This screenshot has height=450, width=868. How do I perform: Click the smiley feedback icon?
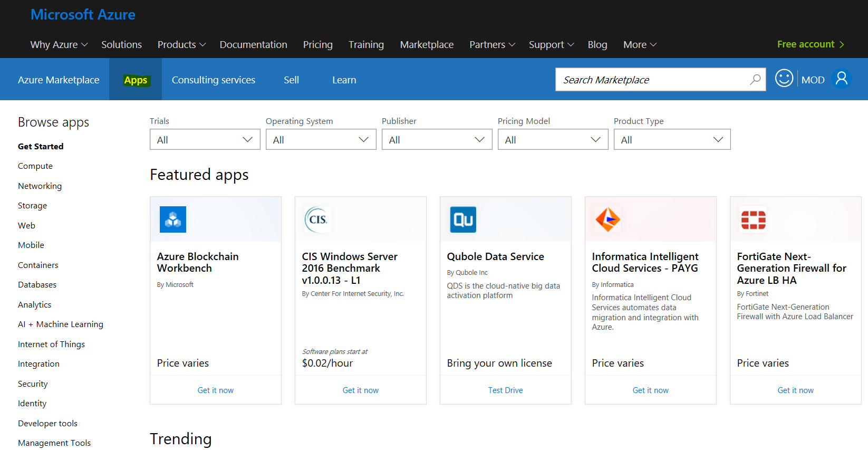784,79
